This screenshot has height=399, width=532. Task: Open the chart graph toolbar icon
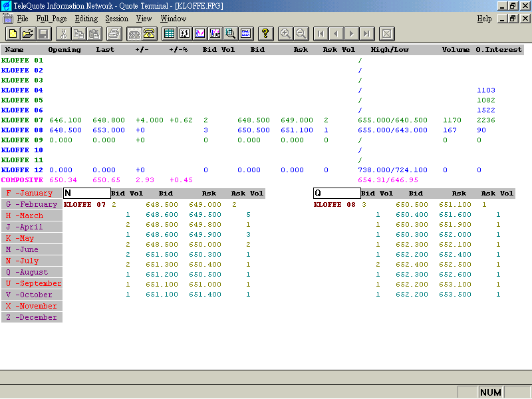tap(200, 34)
